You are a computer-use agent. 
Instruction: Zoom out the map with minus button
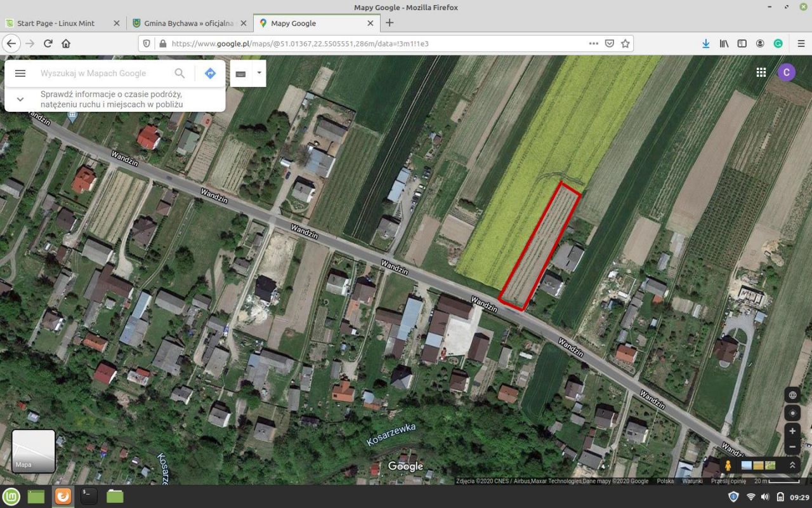click(x=792, y=446)
